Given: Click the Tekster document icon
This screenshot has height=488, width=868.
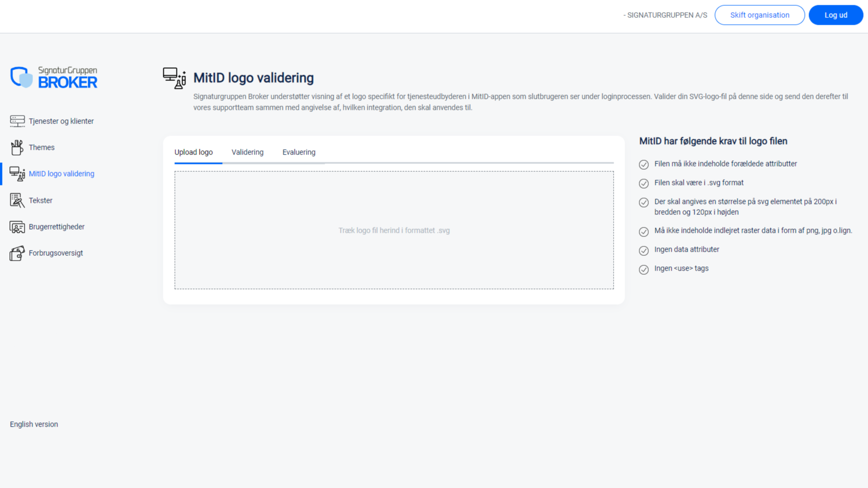Looking at the screenshot, I should (x=17, y=200).
